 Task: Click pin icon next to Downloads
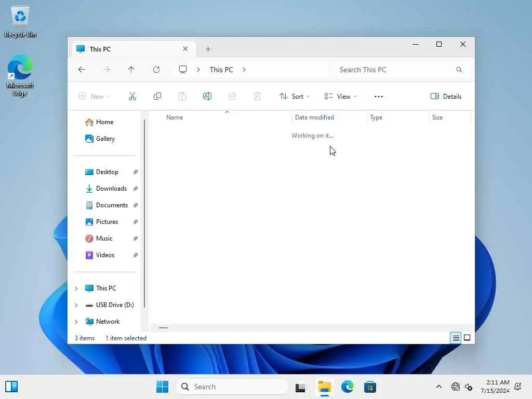pyautogui.click(x=136, y=189)
